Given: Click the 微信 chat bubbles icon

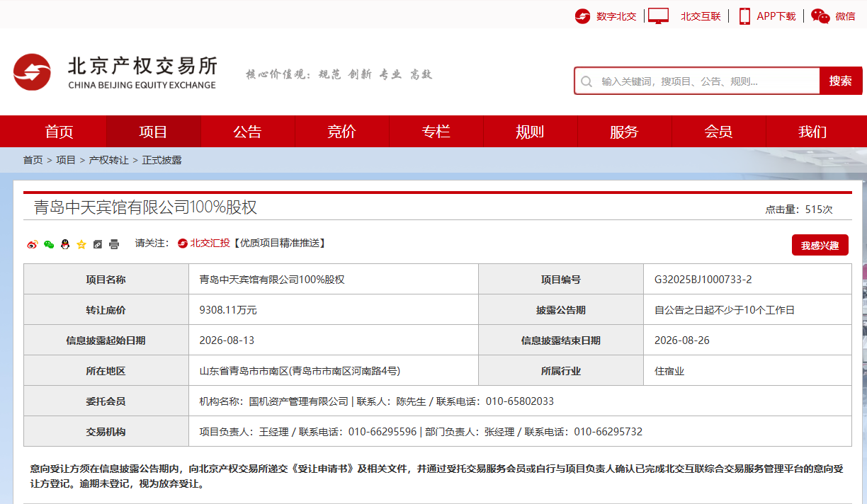Looking at the screenshot, I should click(820, 16).
